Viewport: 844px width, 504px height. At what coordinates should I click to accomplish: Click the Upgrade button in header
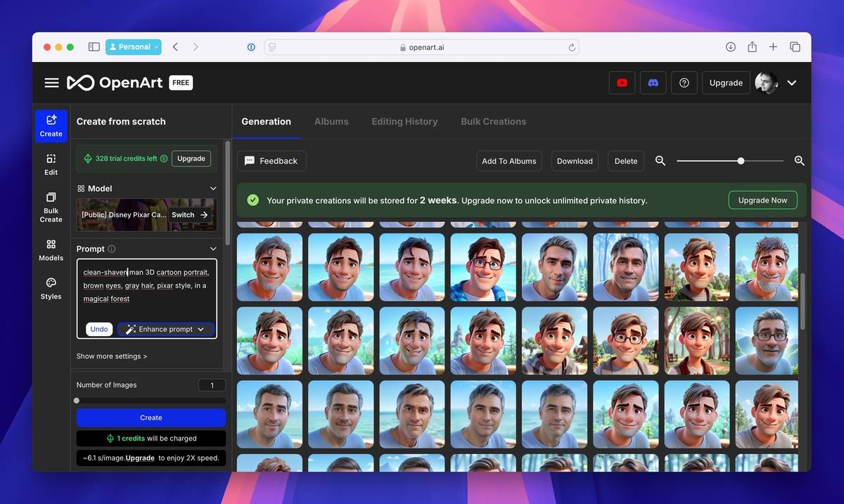726,82
